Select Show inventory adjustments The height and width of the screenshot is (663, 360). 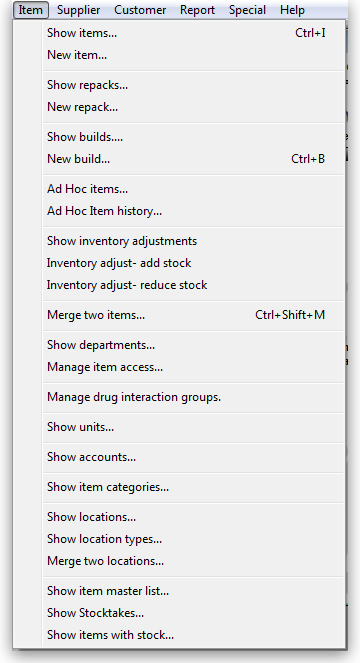click(193, 241)
